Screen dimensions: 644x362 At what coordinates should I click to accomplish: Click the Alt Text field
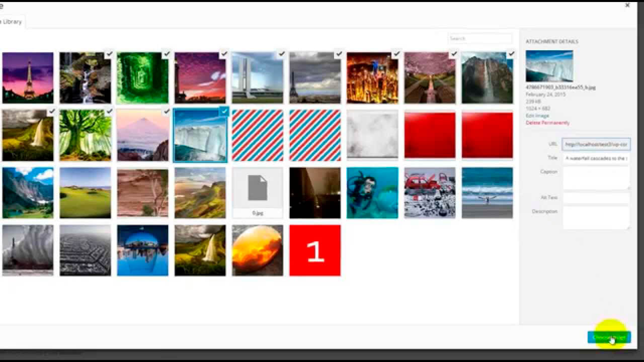pos(596,198)
